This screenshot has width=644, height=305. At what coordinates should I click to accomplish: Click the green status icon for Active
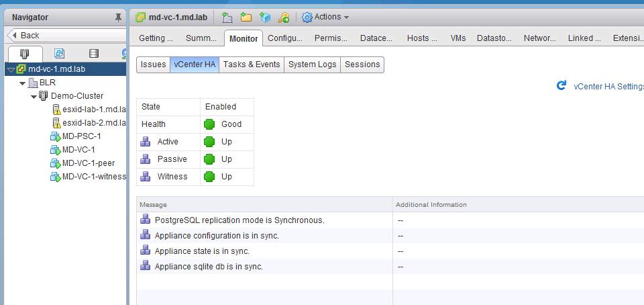pyautogui.click(x=209, y=142)
